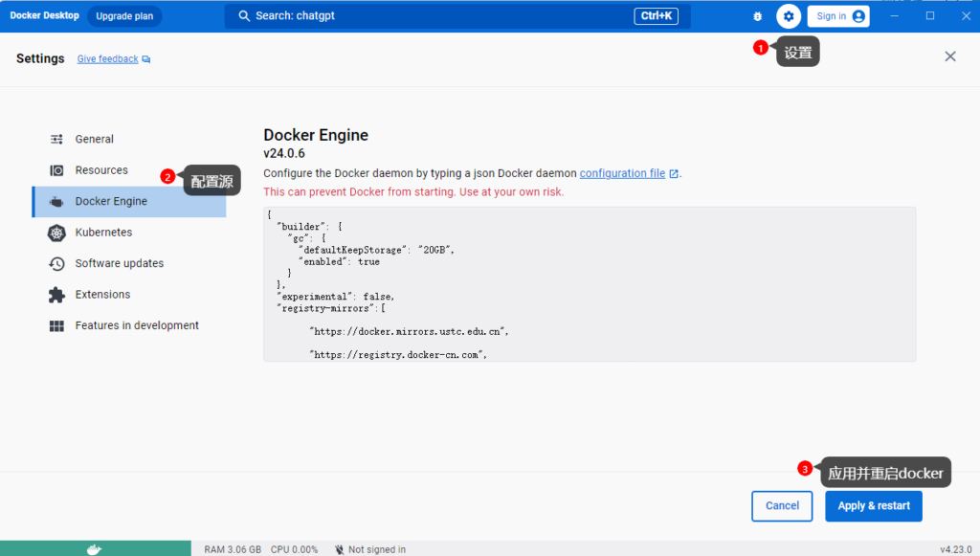Click the Sign in button
Screen dimensions: 980x556
[x=837, y=16]
